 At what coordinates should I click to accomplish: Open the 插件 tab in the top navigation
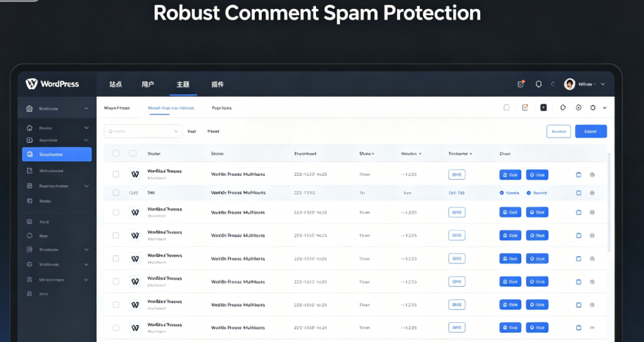[217, 84]
